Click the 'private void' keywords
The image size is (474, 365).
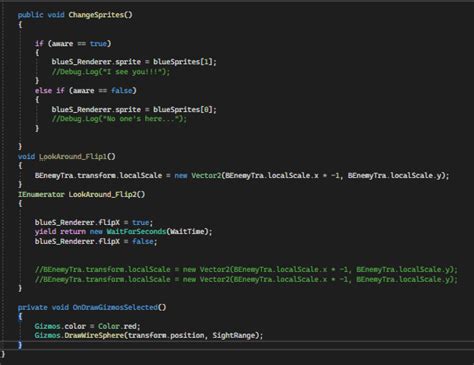(43, 307)
